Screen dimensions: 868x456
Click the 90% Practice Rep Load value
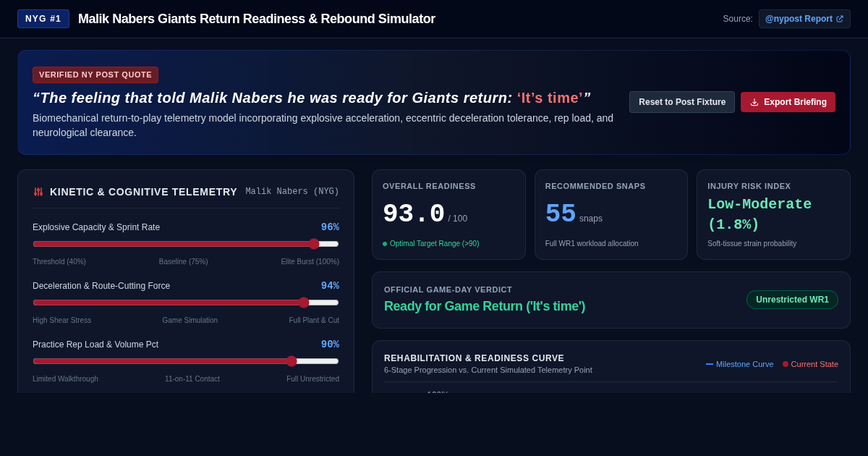click(330, 345)
